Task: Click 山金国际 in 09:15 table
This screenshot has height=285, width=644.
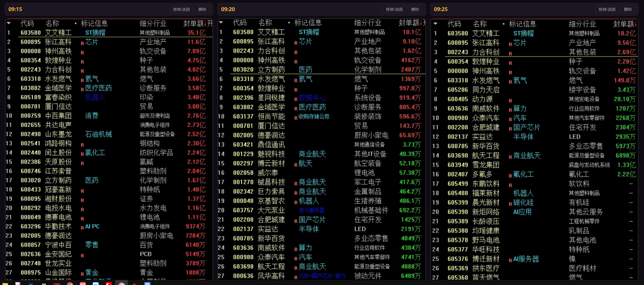Action: [x=58, y=273]
